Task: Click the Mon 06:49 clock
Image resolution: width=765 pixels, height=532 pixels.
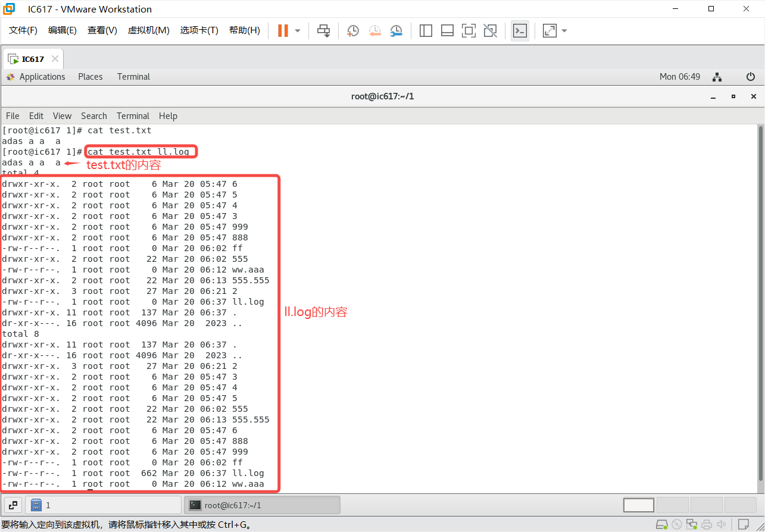Action: 680,77
